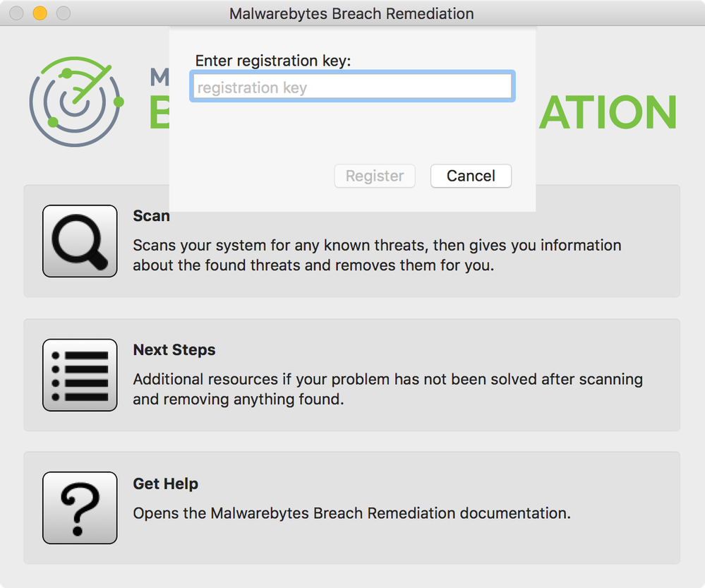Open Next Steps via the list icon
Image resolution: width=705 pixels, height=588 pixels.
pos(80,375)
